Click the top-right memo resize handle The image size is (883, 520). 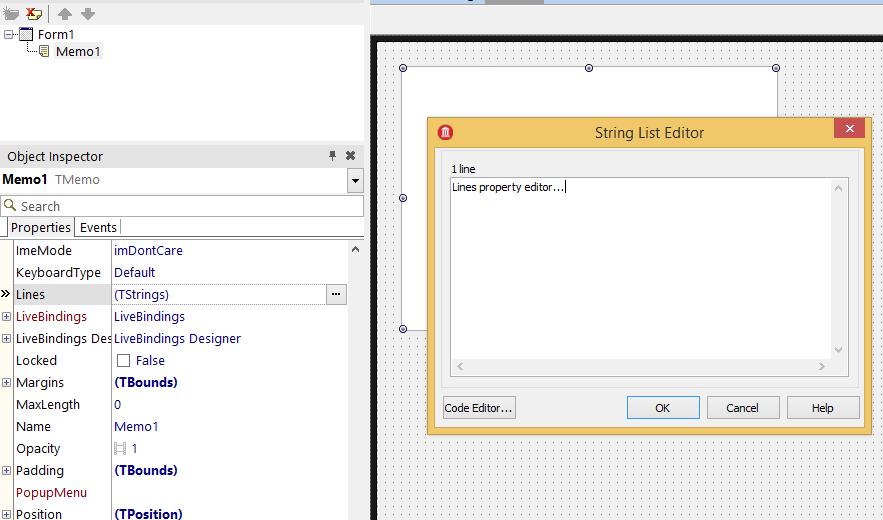coord(776,68)
